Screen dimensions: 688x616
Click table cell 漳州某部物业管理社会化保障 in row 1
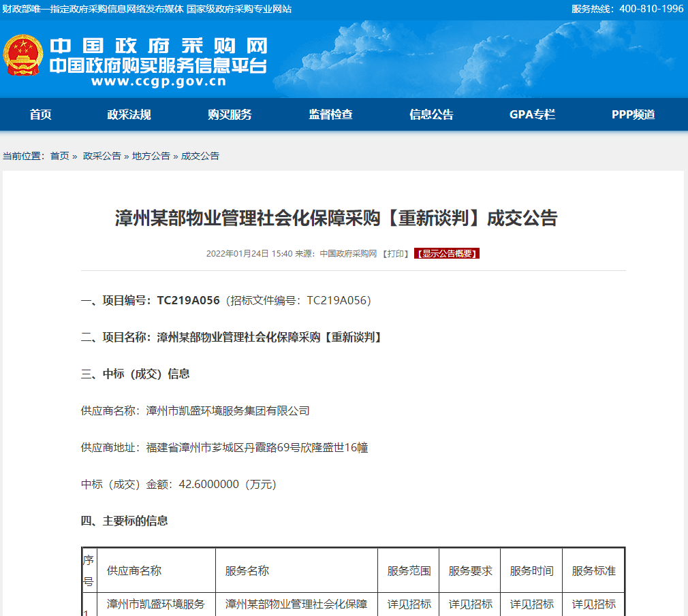[296, 604]
